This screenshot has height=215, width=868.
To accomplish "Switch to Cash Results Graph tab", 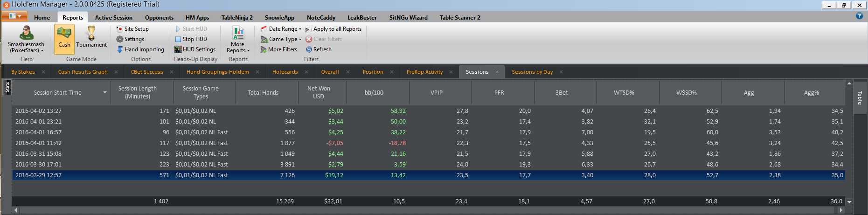I will point(83,72).
